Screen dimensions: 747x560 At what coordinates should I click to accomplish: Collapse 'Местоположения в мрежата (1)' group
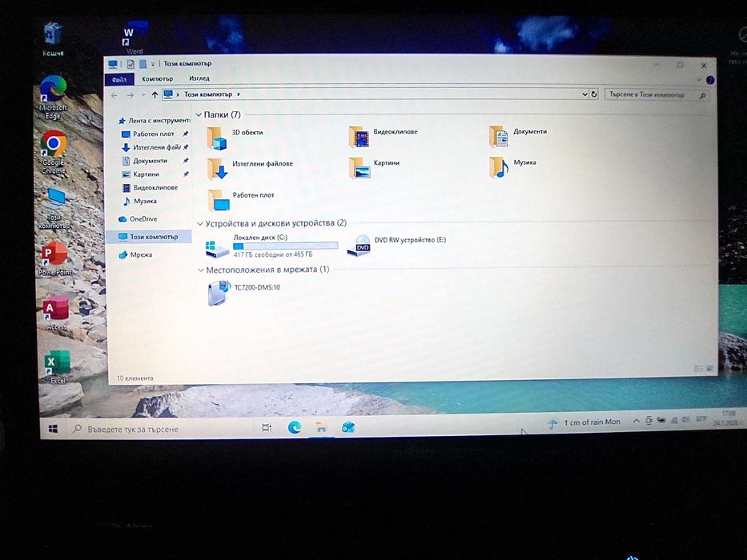(x=201, y=270)
